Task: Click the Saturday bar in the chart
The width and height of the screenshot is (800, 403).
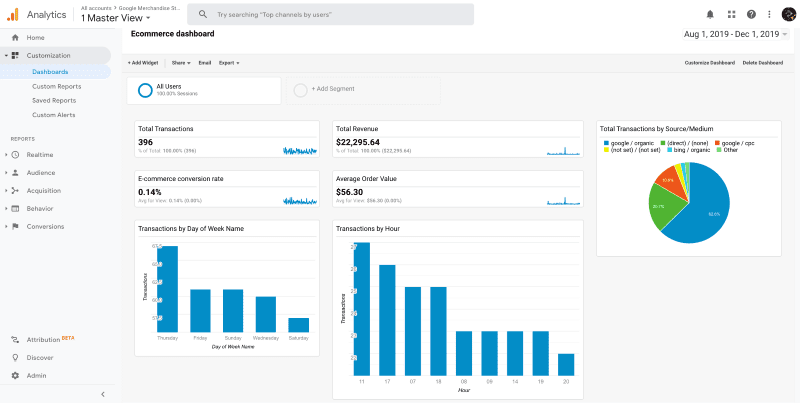Action: coord(298,325)
